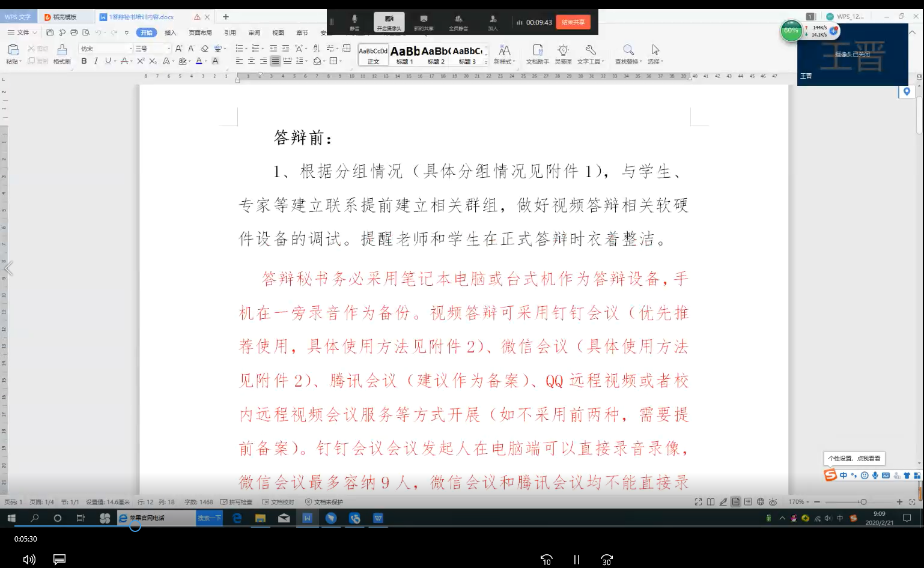Screen dimensions: 924x568
Task: Click the Format Painter (格式刷) icon
Action: 62,53
